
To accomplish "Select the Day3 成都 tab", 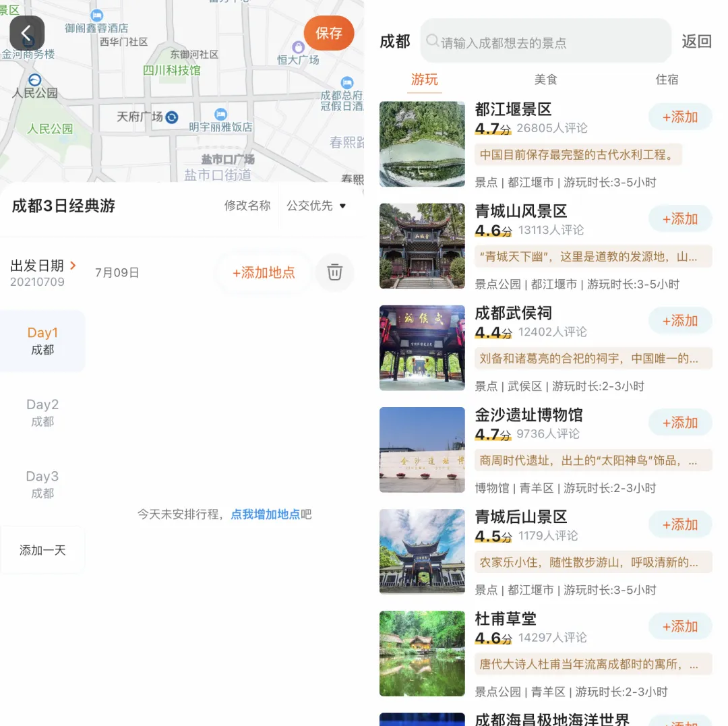I will click(42, 484).
